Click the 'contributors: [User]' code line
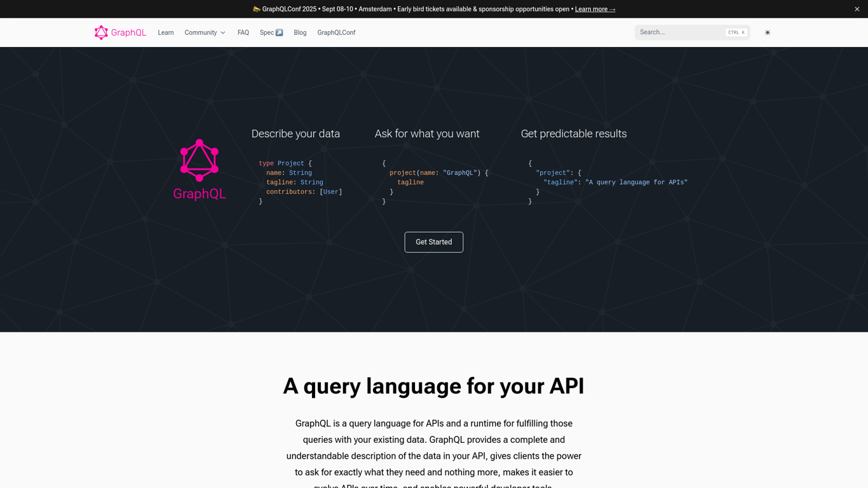 (304, 192)
